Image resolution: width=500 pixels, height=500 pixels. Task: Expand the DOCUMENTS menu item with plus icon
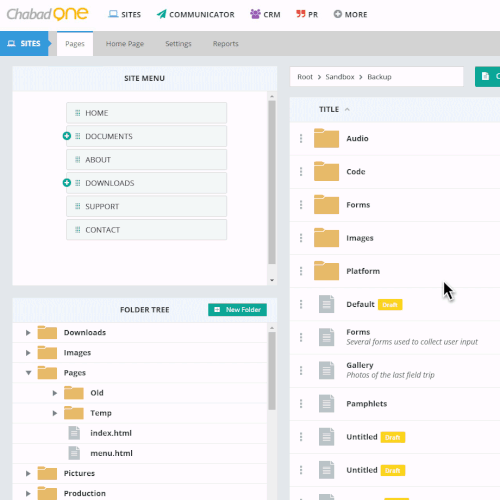click(x=67, y=136)
